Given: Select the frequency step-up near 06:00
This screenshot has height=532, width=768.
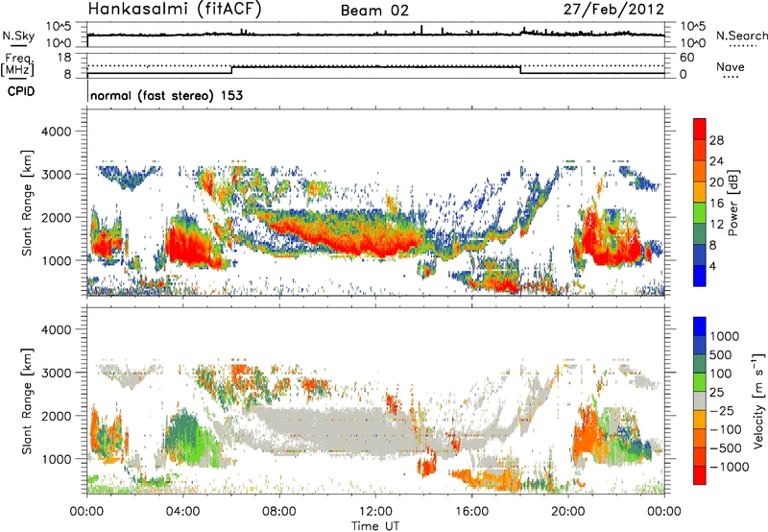Looking at the screenshot, I should coord(231,70).
